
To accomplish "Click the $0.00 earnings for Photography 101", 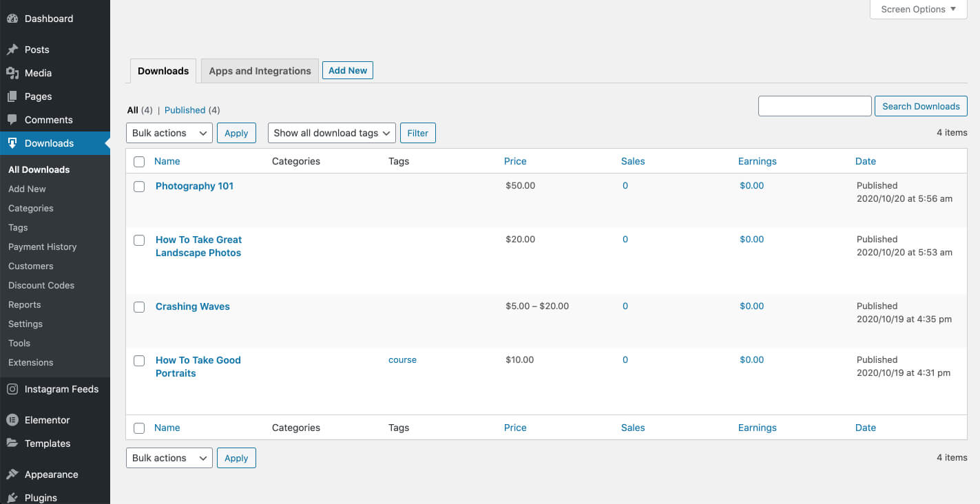I will (x=752, y=185).
